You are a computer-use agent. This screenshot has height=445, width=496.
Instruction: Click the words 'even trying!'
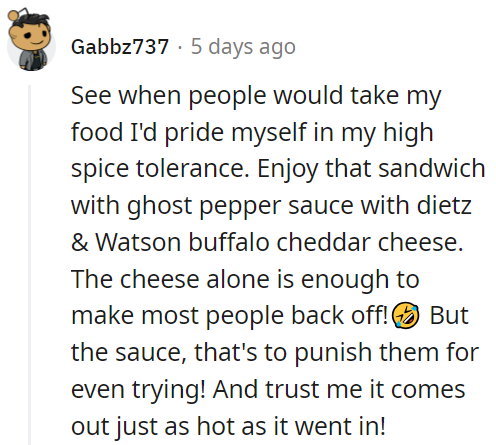click(138, 391)
